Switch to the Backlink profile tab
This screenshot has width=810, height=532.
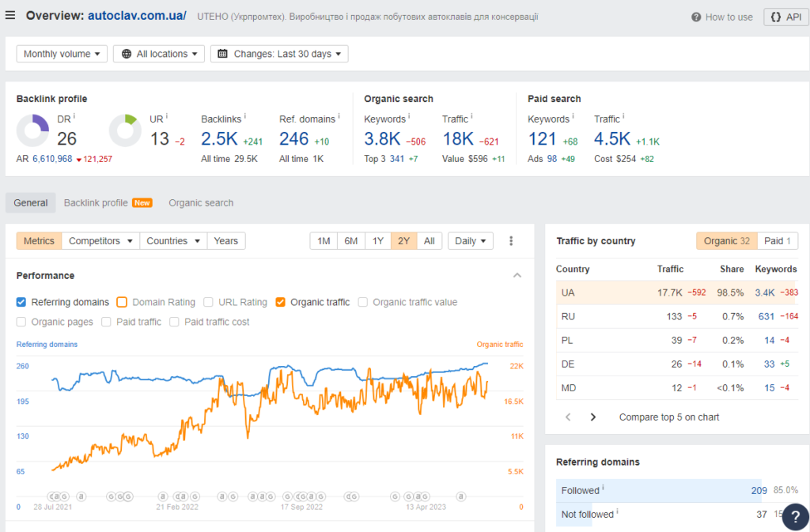[x=108, y=203]
